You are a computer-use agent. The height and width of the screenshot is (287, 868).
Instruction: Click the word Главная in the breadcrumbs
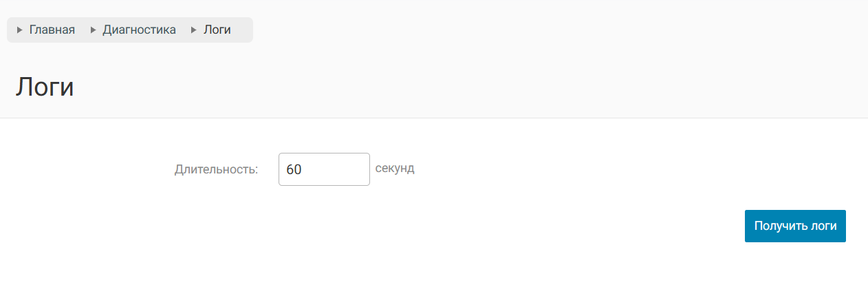pyautogui.click(x=52, y=30)
